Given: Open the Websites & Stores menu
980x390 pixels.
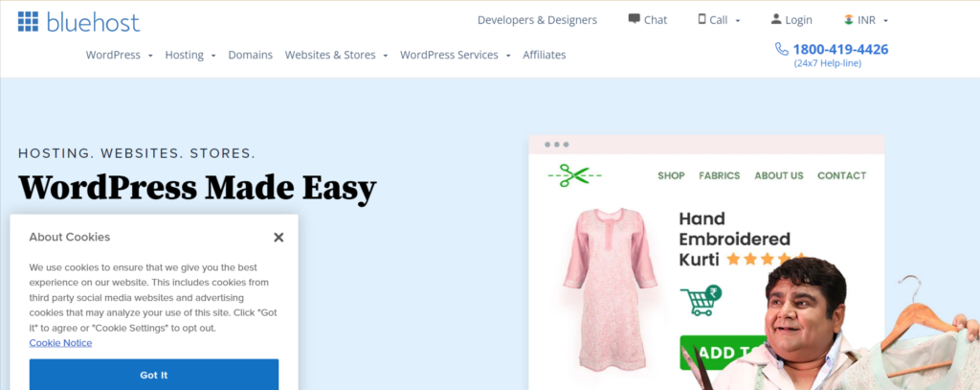Looking at the screenshot, I should click(330, 55).
